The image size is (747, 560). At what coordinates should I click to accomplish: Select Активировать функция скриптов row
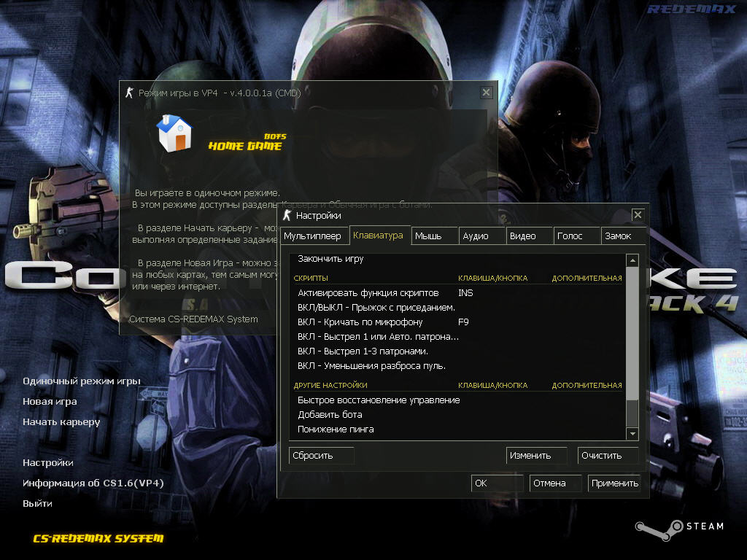pos(368,292)
